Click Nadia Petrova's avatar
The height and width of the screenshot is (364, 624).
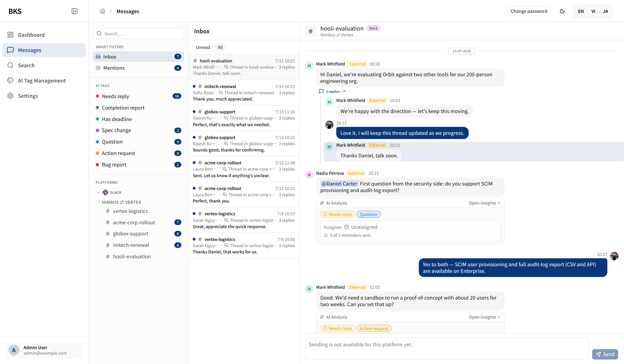(x=309, y=175)
